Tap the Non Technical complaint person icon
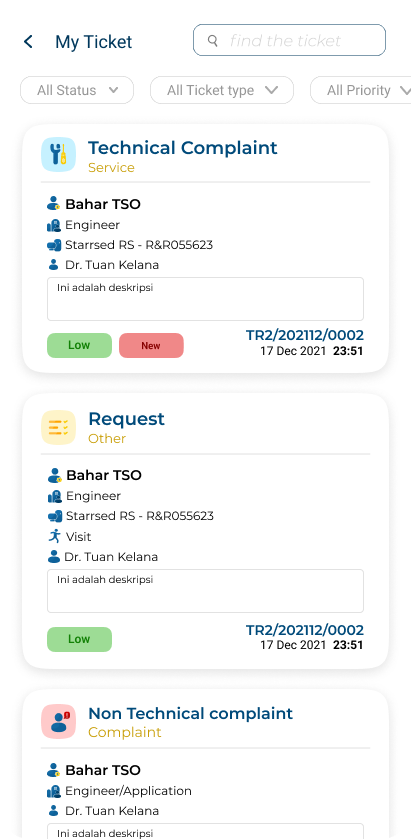Screen dimensions: 411x839 click(58, 721)
